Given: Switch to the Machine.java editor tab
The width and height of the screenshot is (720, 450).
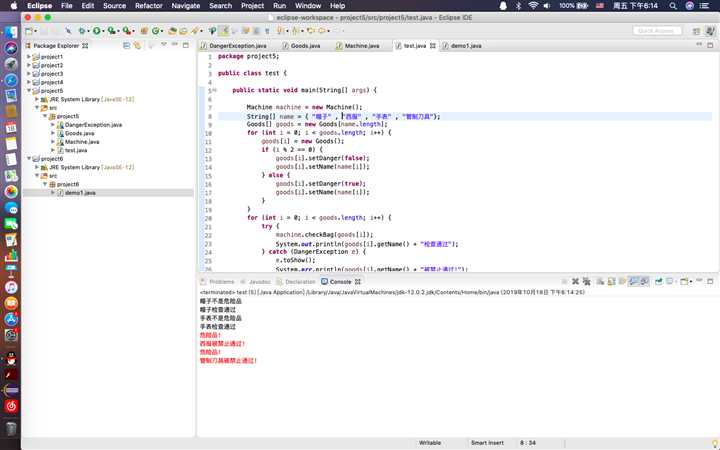Looking at the screenshot, I should tap(358, 46).
